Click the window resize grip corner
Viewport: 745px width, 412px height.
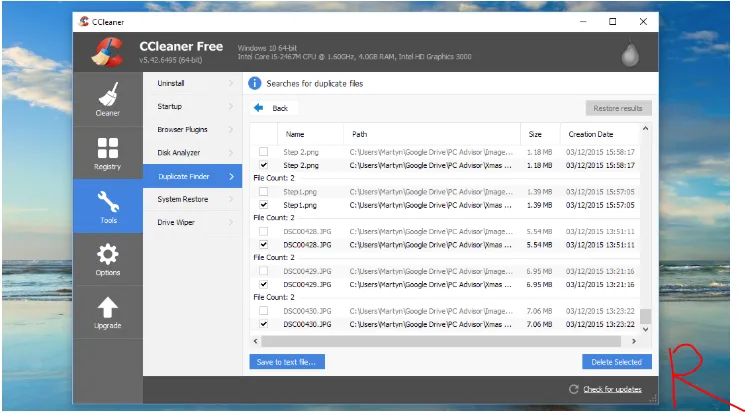pyautogui.click(x=654, y=399)
